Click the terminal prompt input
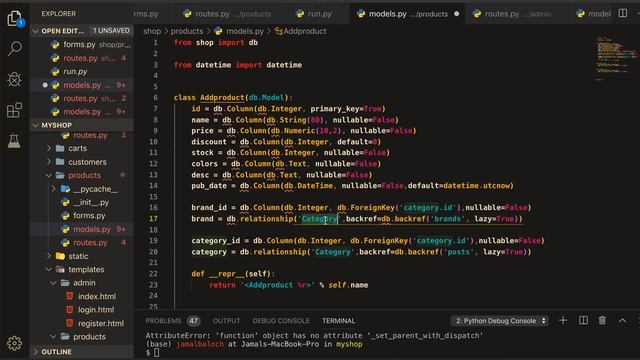Image resolution: width=640 pixels, height=360 pixels. (x=156, y=353)
